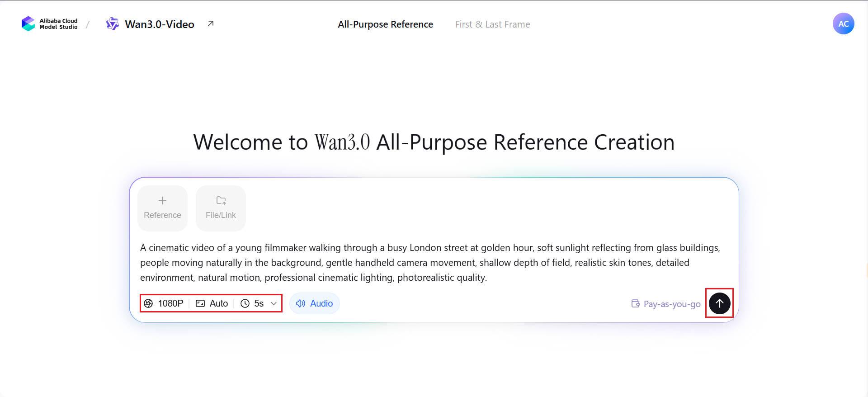Toggle the Audio option
Image resolution: width=868 pixels, height=397 pixels.
(x=315, y=303)
